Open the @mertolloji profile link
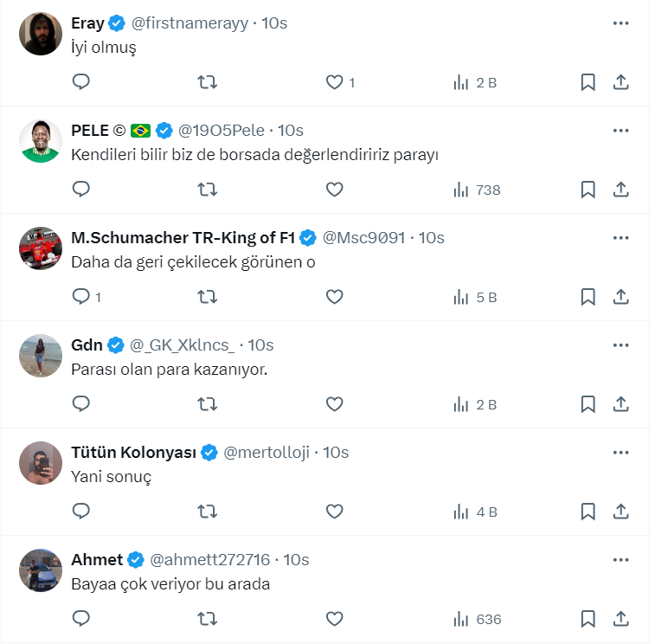The width and height of the screenshot is (655, 644). 266,453
